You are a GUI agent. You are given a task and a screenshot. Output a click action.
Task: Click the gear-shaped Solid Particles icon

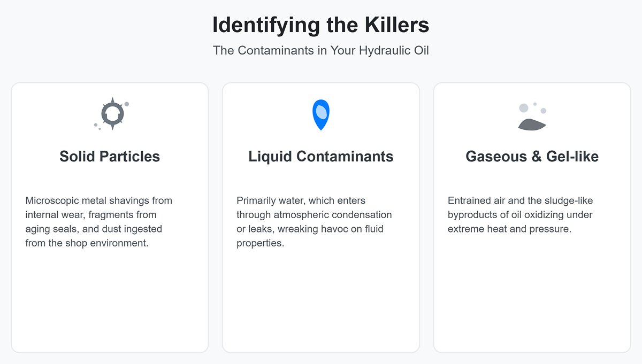(x=112, y=113)
